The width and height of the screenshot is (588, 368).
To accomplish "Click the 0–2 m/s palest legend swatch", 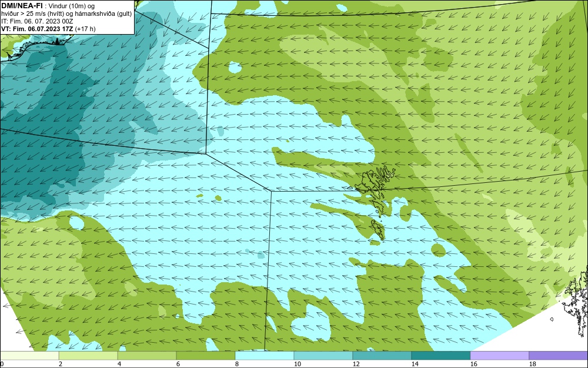I will click(29, 356).
